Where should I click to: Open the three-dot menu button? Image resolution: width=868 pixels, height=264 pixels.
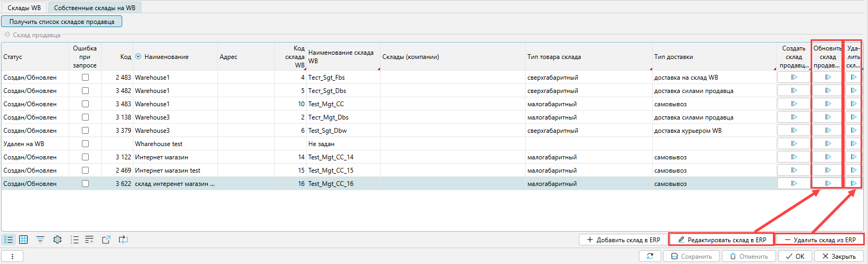pyautogui.click(x=13, y=256)
